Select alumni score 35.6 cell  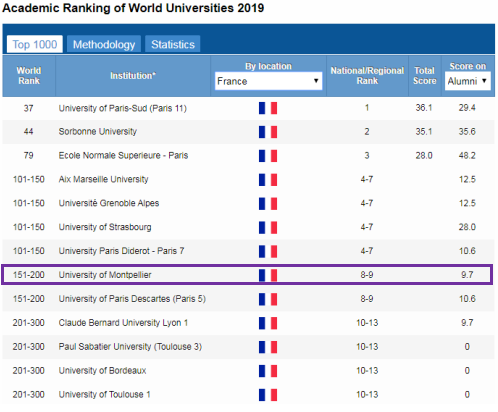pyautogui.click(x=467, y=132)
